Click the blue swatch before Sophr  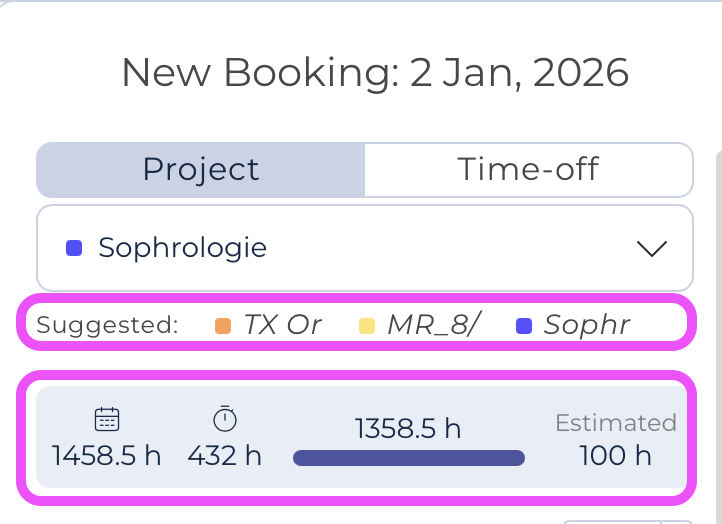(524, 325)
